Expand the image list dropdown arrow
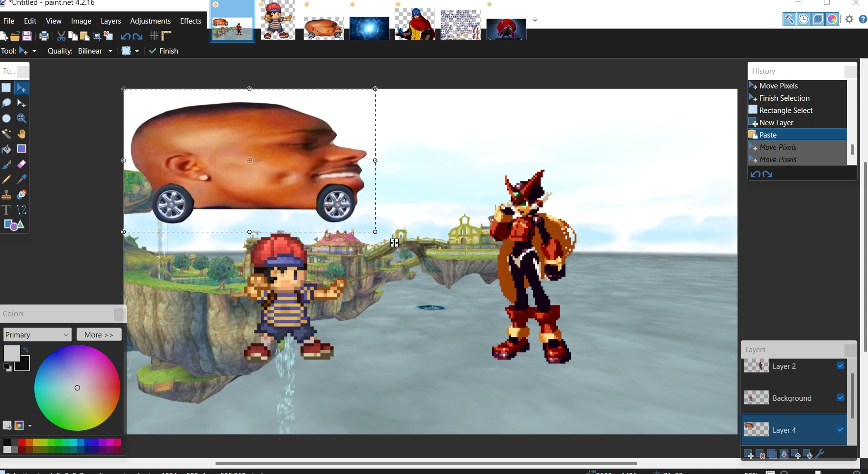This screenshot has width=868, height=474. pos(535,20)
